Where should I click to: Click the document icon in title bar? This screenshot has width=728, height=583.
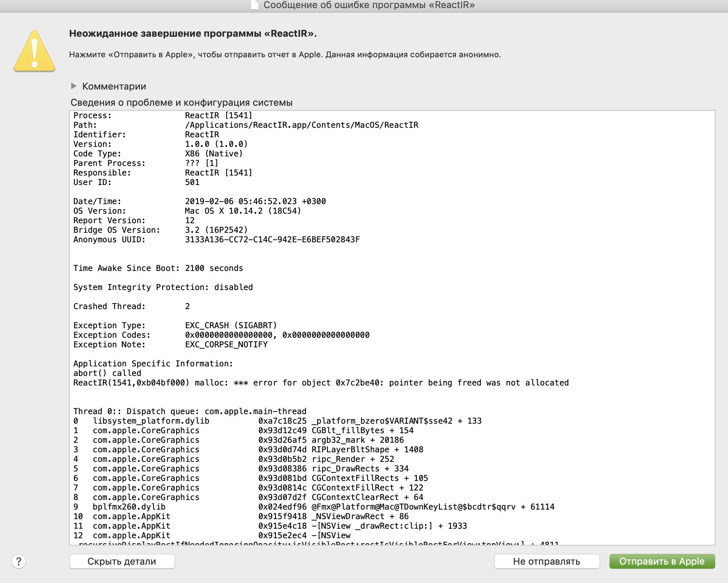coord(255,5)
